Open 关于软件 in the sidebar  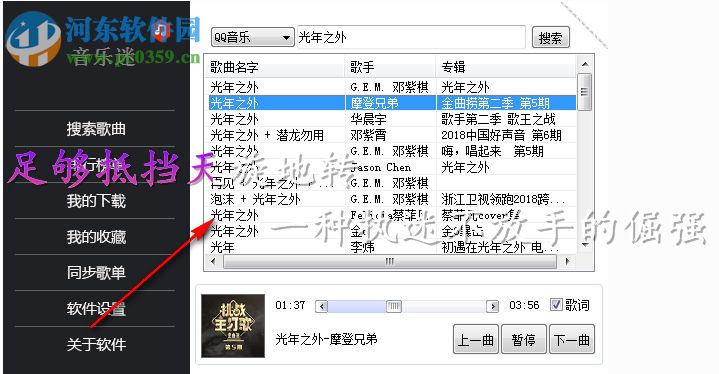pos(96,344)
